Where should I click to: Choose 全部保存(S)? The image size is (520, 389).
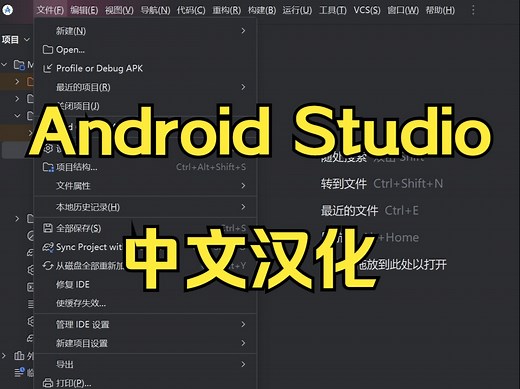tap(145, 228)
